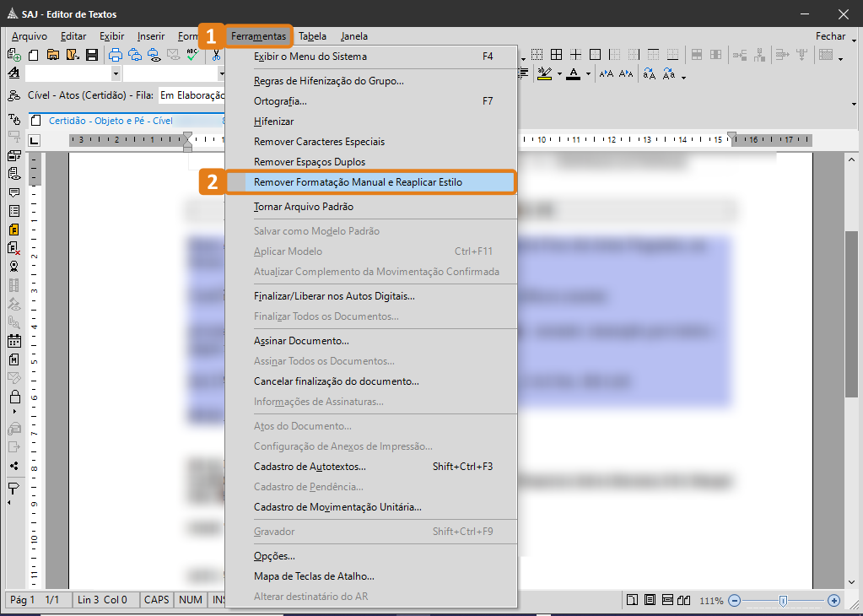The height and width of the screenshot is (616, 863).
Task: Choose Assinar Documento entry
Action: [371, 341]
